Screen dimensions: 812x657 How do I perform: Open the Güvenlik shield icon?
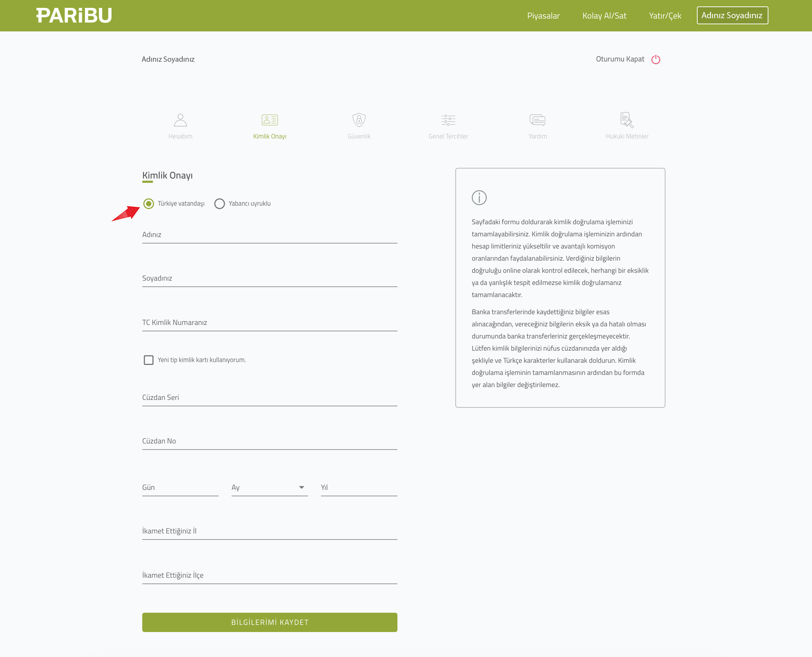click(359, 120)
